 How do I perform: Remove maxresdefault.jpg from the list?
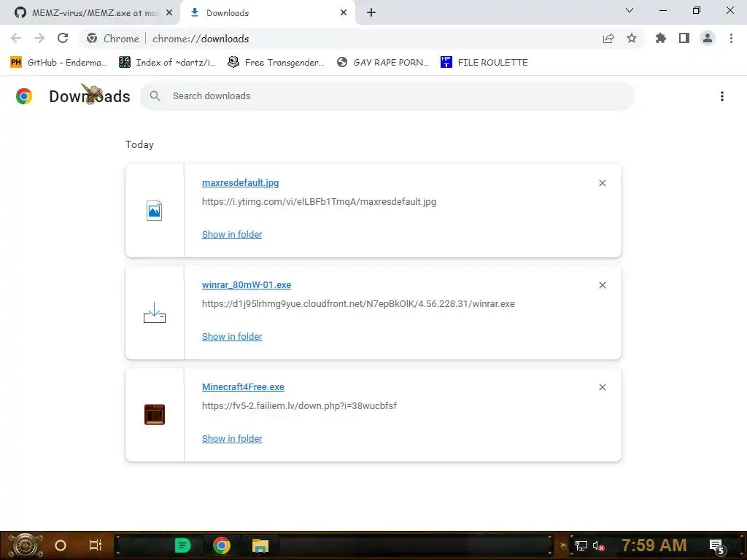tap(602, 183)
